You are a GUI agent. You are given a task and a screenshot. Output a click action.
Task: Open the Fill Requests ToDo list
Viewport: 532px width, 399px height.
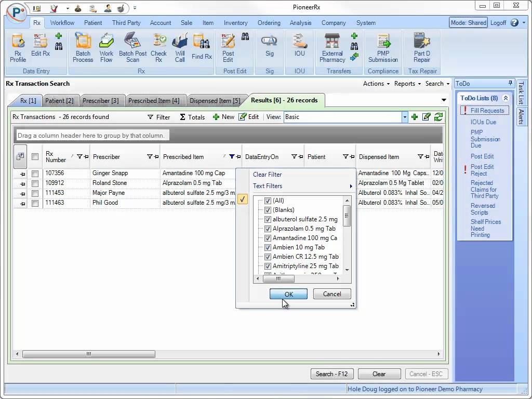click(487, 110)
